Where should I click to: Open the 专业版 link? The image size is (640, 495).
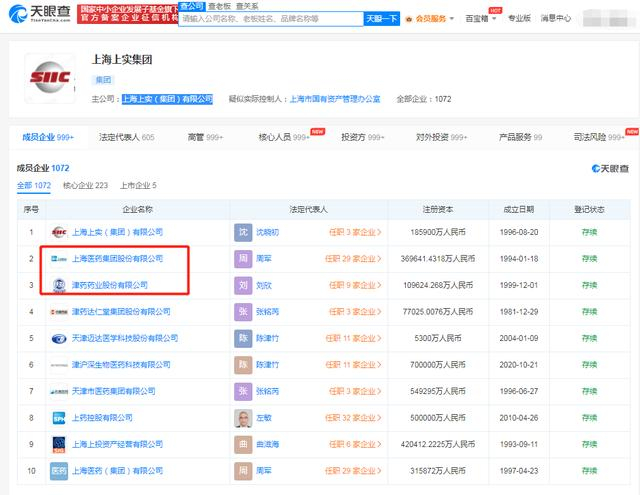pyautogui.click(x=519, y=18)
